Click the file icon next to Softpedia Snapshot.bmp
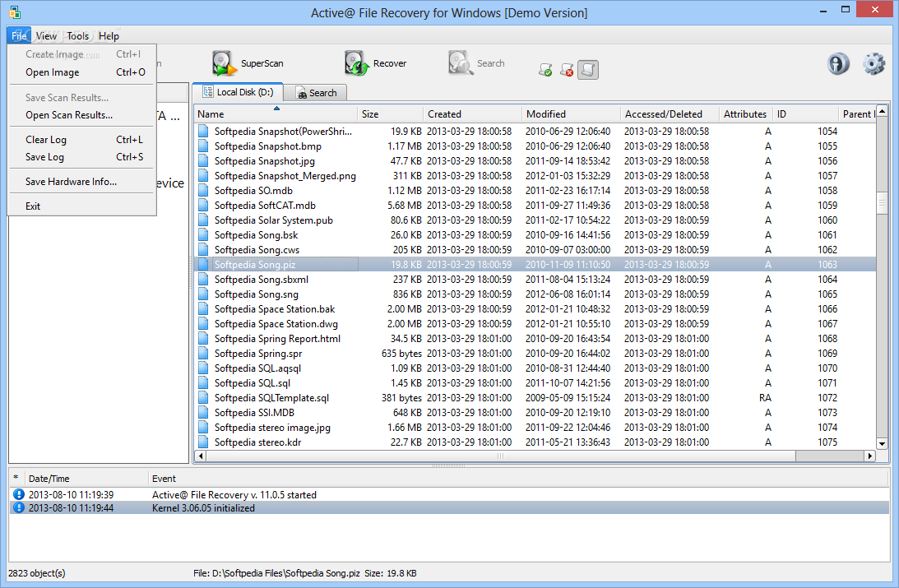Screen dimensions: 899x588 tap(203, 146)
